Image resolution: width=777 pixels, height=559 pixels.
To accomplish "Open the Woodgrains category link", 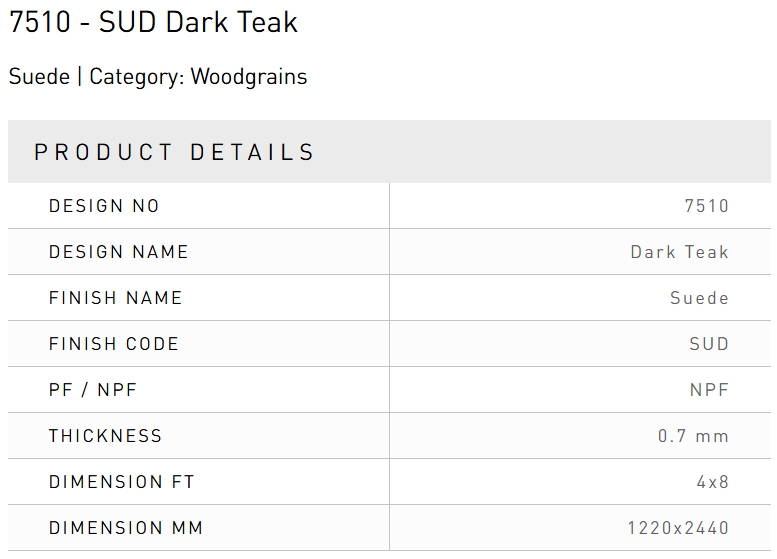I will tap(249, 77).
